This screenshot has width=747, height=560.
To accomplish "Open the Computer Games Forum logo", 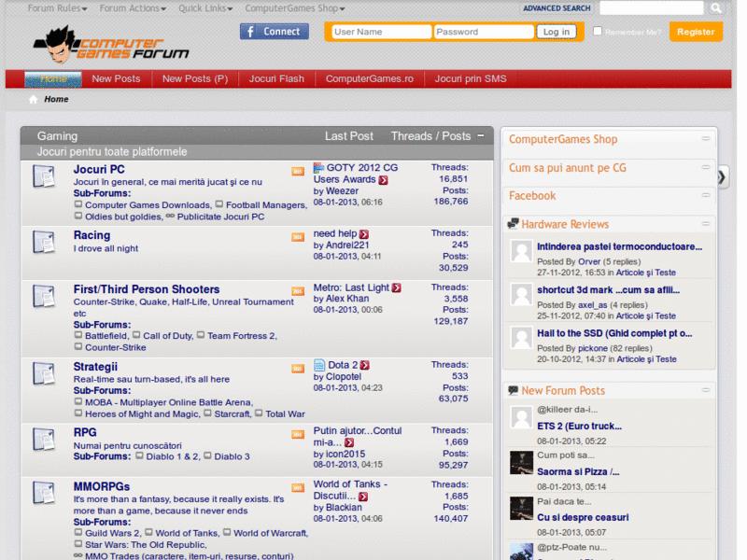I will (x=110, y=45).
